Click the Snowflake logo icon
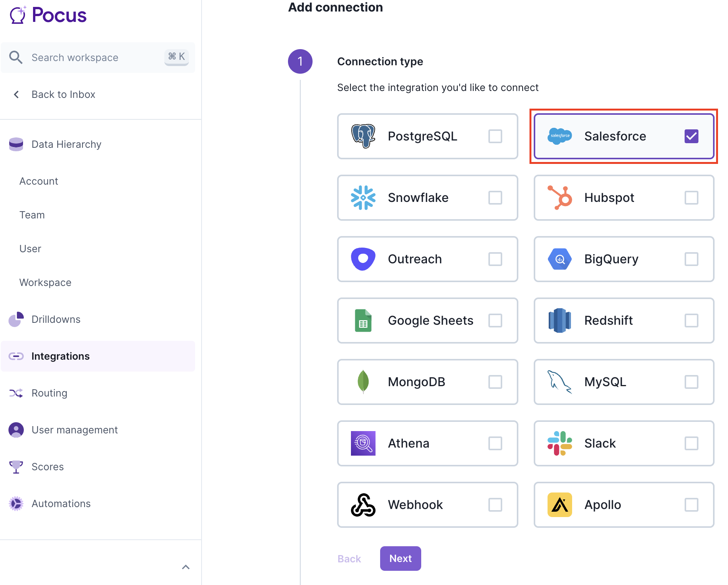Image resolution: width=728 pixels, height=585 pixels. point(363,198)
